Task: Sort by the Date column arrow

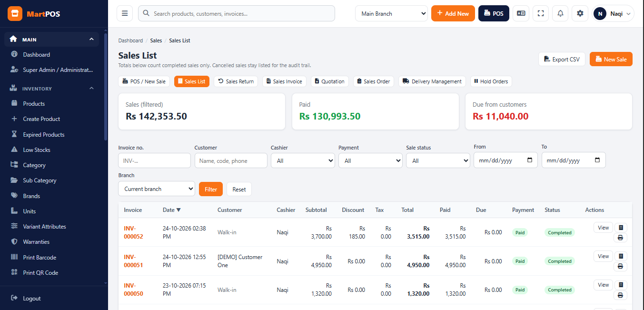Action: (x=178, y=210)
